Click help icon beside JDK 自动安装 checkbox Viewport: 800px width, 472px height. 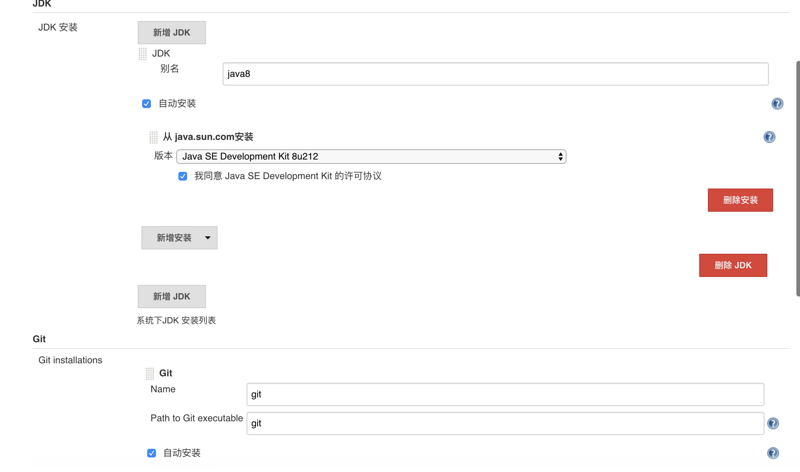[777, 104]
